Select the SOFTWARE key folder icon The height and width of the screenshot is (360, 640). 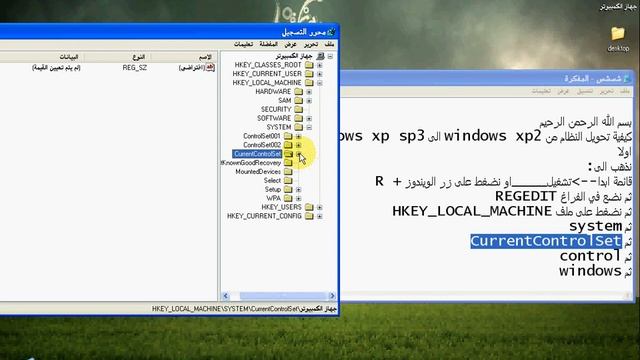point(299,118)
